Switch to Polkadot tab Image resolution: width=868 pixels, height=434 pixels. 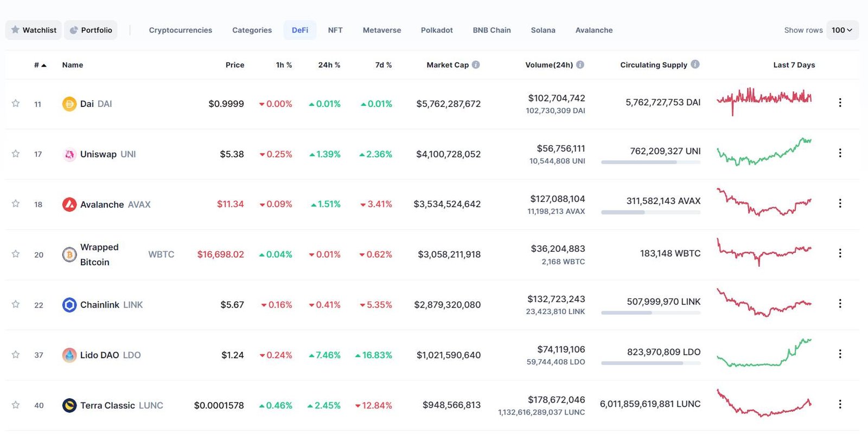click(437, 30)
